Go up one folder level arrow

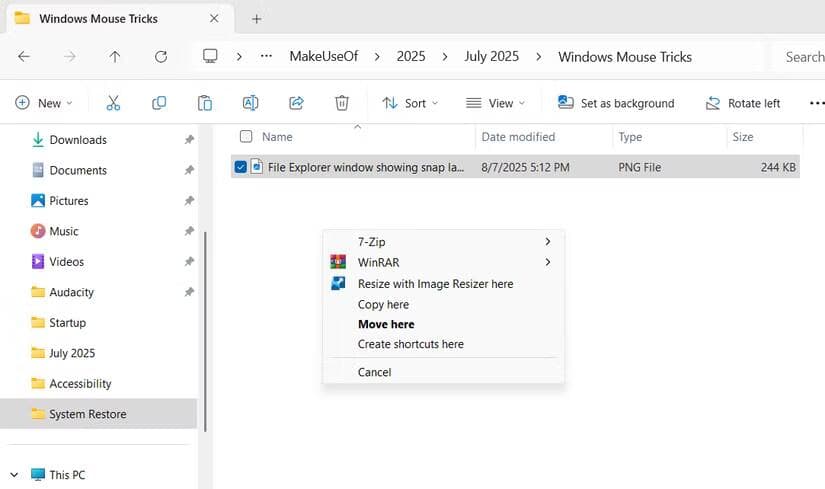coord(115,56)
